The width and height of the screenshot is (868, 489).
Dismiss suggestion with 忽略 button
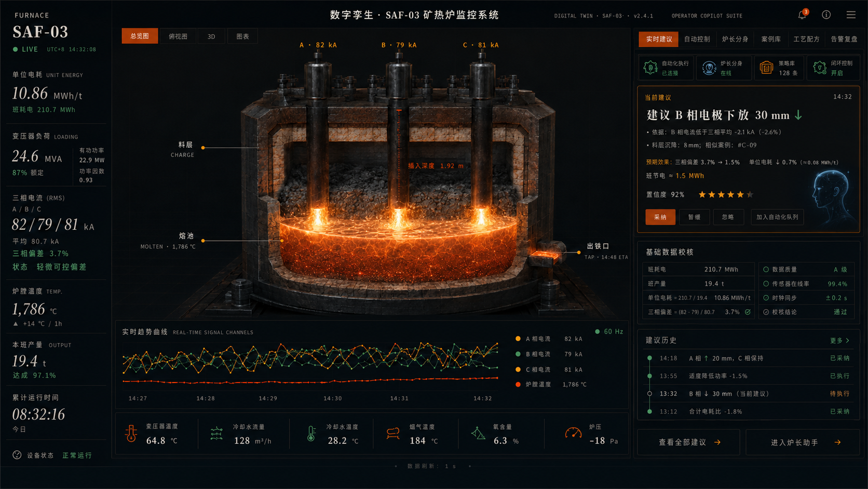click(728, 217)
